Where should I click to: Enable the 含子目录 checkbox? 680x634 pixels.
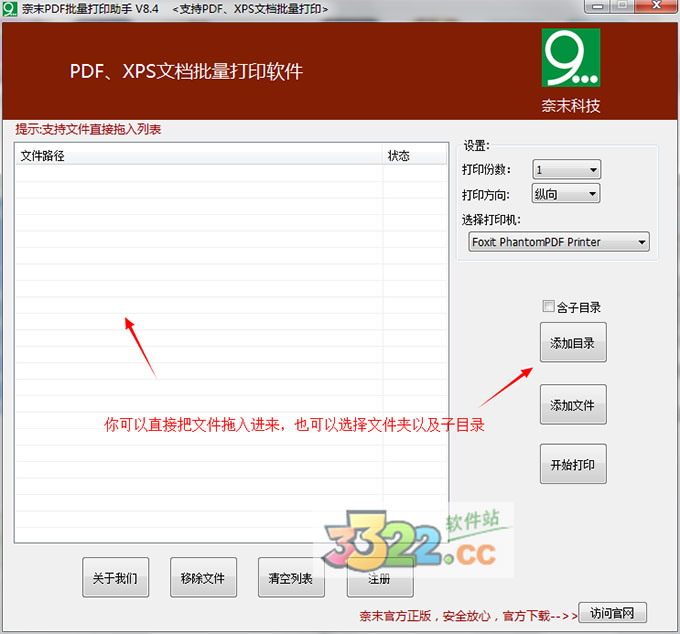coord(548,306)
